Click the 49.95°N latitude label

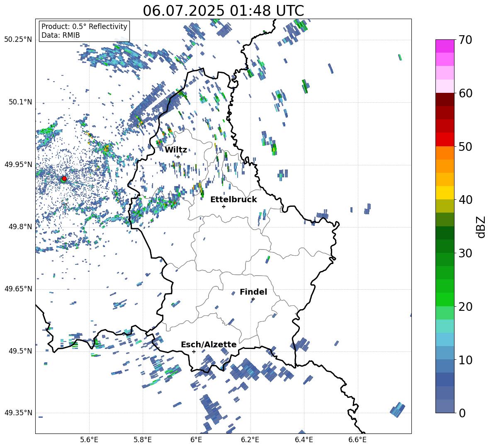[x=18, y=164]
